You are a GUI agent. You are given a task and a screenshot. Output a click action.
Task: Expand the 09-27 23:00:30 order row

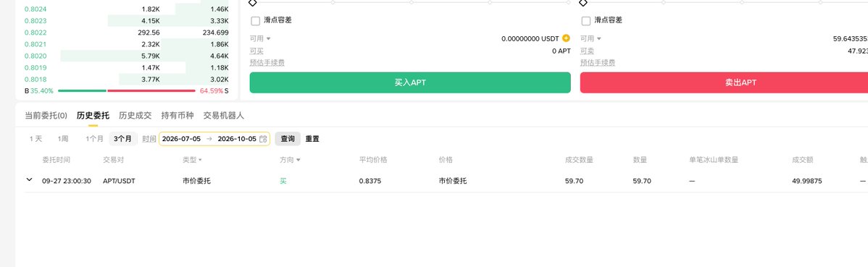pyautogui.click(x=29, y=179)
